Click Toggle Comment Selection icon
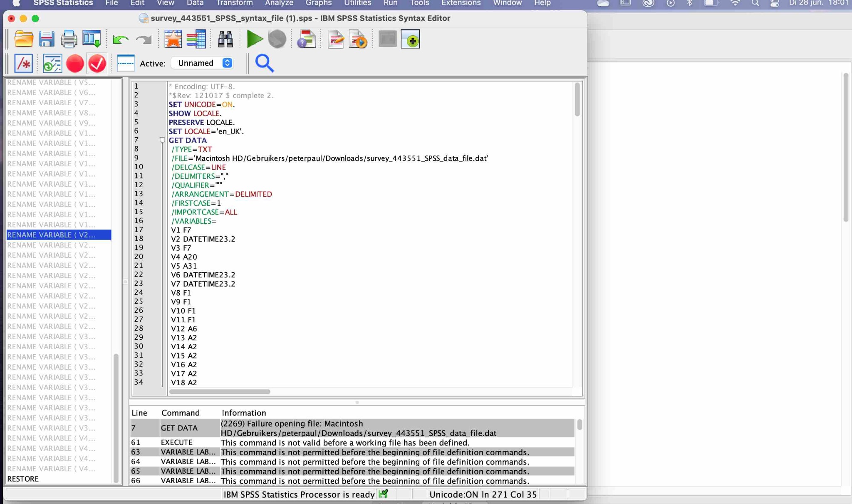The height and width of the screenshot is (504, 852). click(x=23, y=64)
